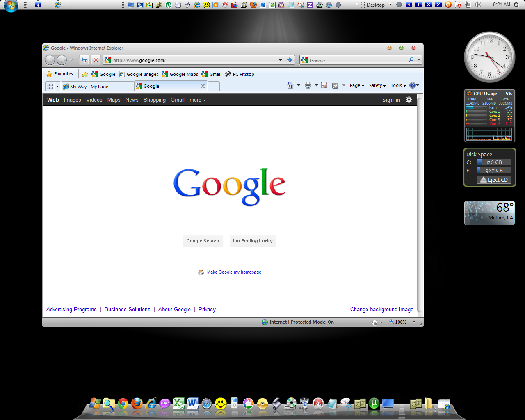
Task: Open Google 'more' dropdown
Action: coord(197,100)
